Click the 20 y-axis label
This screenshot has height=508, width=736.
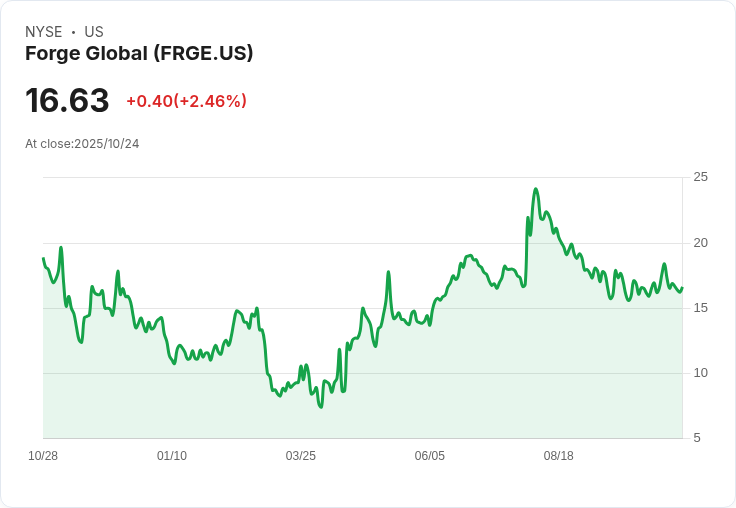tap(701, 243)
